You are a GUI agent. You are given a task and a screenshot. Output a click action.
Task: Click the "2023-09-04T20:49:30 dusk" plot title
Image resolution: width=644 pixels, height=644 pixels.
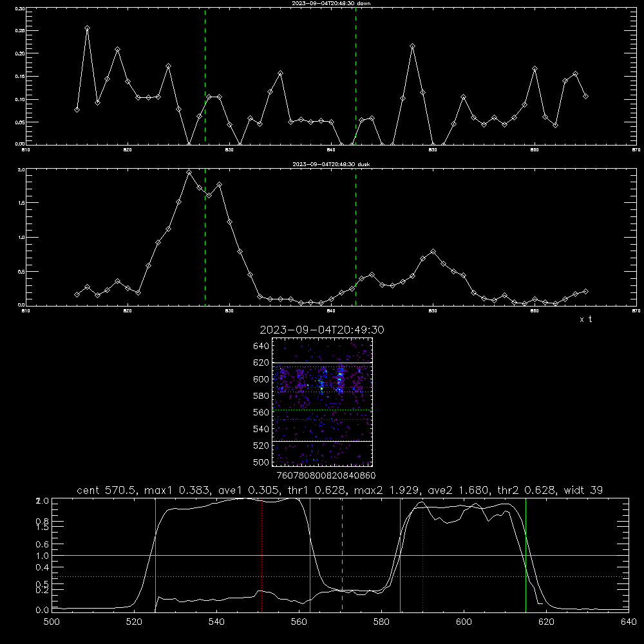331,164
